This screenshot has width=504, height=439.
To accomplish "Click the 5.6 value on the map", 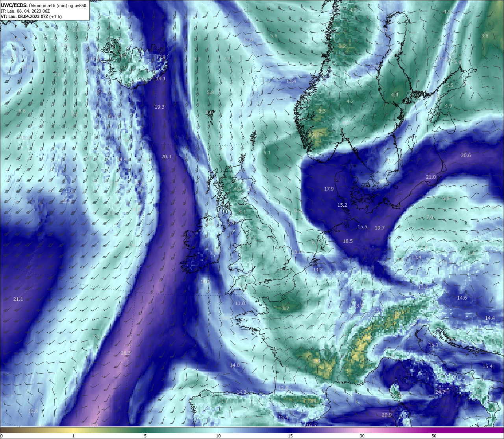I will (274, 36).
